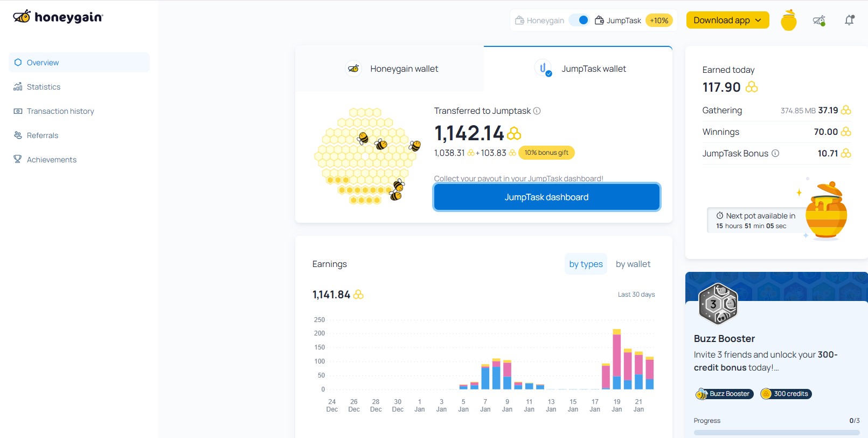Click the lucky pot illustration
The image size is (868, 438).
click(825, 210)
